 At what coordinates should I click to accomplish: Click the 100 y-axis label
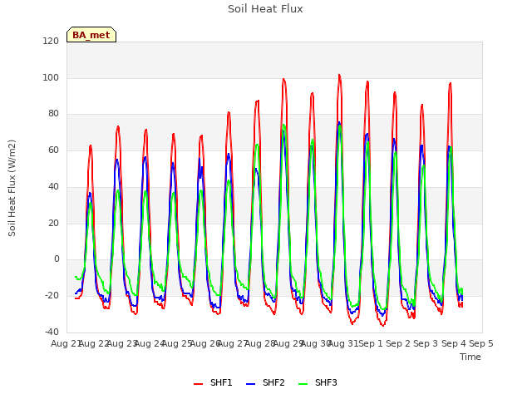pos(51,77)
